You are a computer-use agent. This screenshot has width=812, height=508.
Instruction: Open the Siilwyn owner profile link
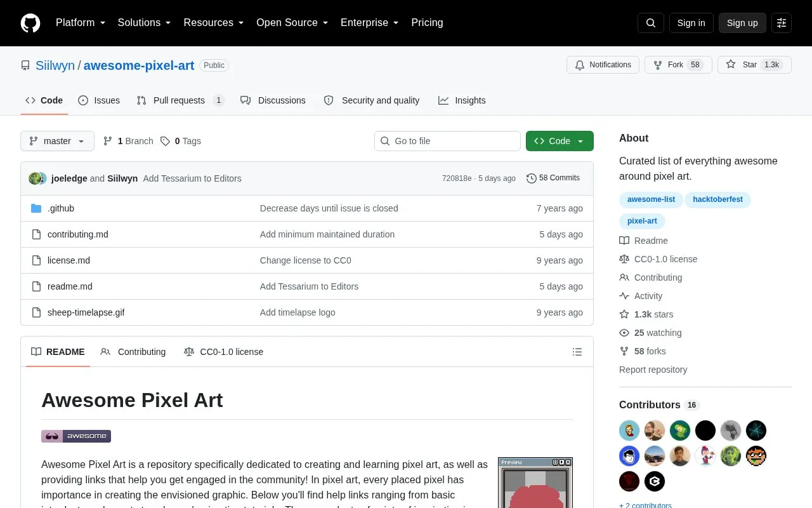pos(55,65)
